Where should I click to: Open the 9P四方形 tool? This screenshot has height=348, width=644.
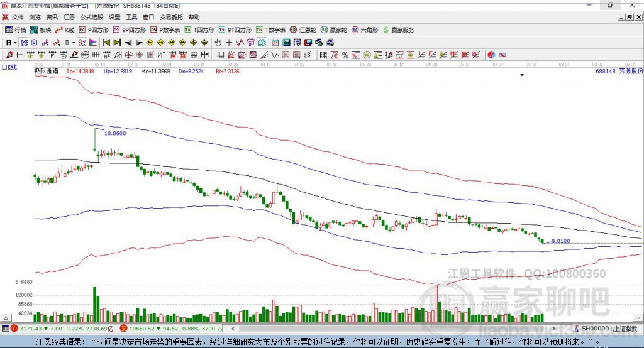click(x=130, y=30)
